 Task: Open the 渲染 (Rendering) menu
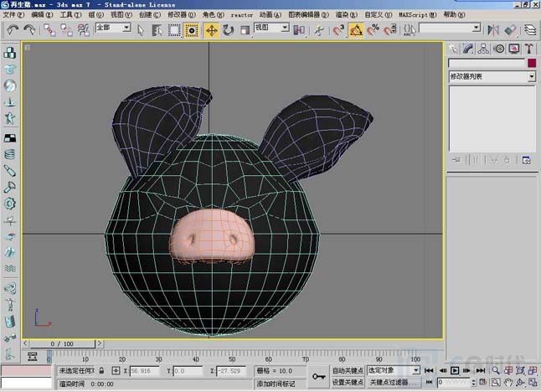click(347, 15)
